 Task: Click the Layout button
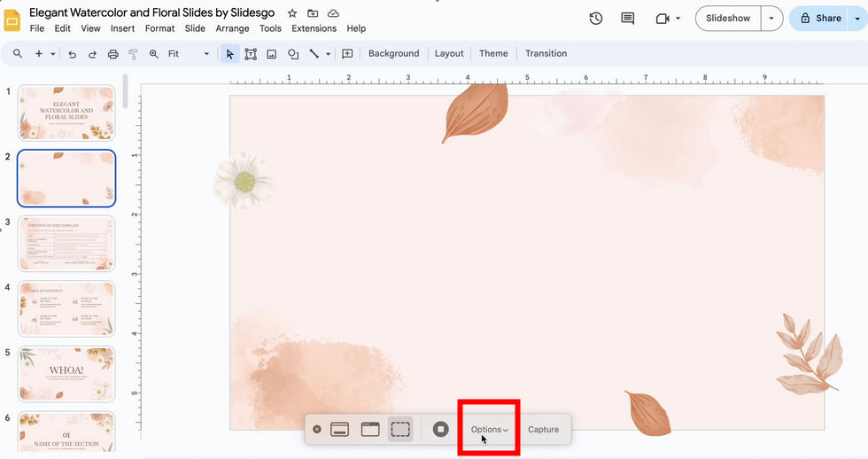[x=449, y=54]
